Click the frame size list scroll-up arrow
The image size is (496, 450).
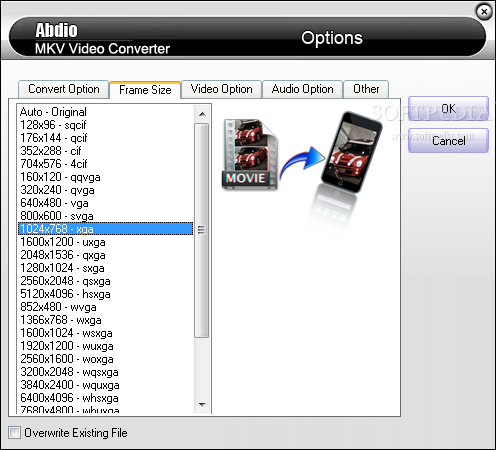click(202, 114)
